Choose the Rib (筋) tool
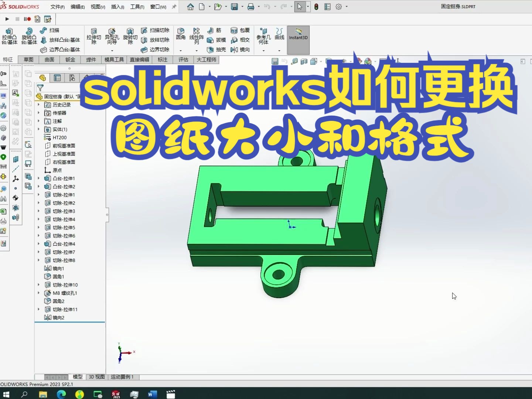The width and height of the screenshot is (532, 399). click(x=214, y=30)
